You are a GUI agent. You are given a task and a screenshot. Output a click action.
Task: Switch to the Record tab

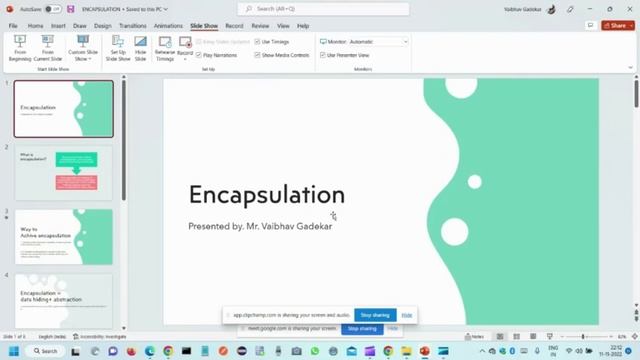click(x=234, y=26)
